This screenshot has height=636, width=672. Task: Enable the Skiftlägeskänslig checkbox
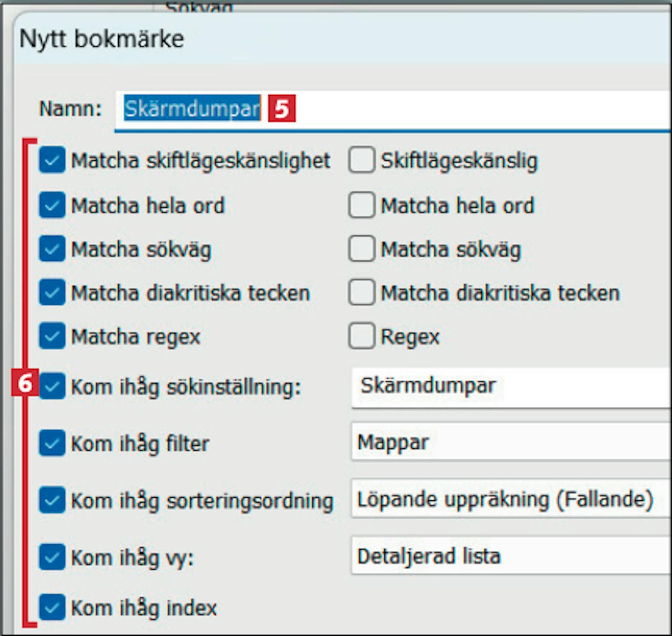[362, 160]
